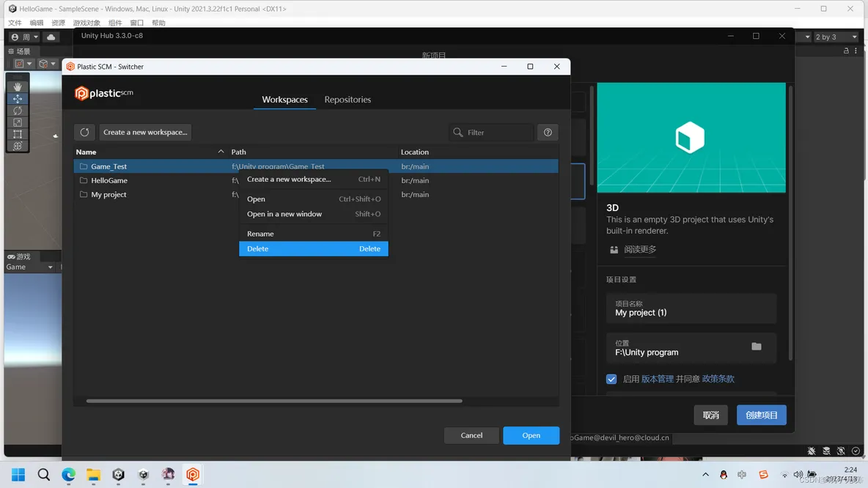Toggle the version control checkbox

(611, 379)
